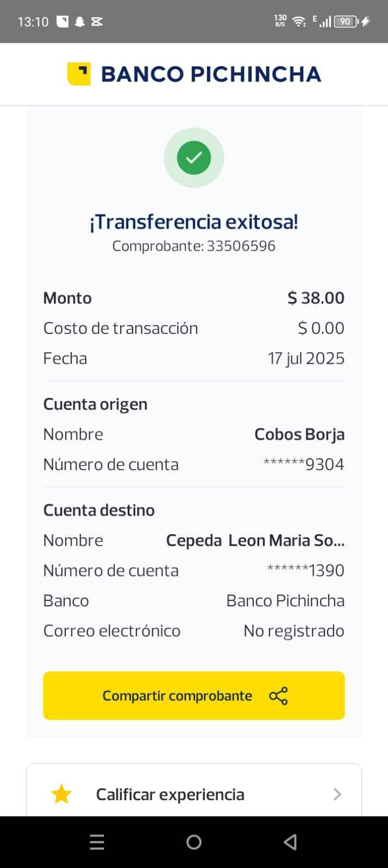Tap the Snapchat notification icon
The height and width of the screenshot is (868, 388).
point(80,22)
